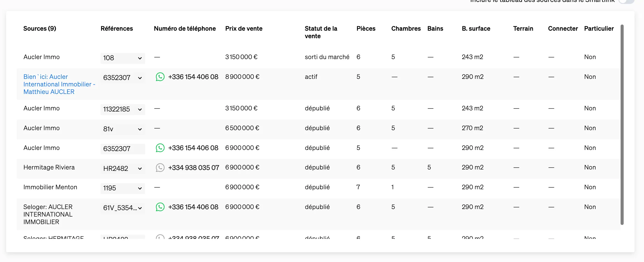The width and height of the screenshot is (644, 262).
Task: Click the 7 pièces value for Immobilier Menton
Action: point(358,187)
